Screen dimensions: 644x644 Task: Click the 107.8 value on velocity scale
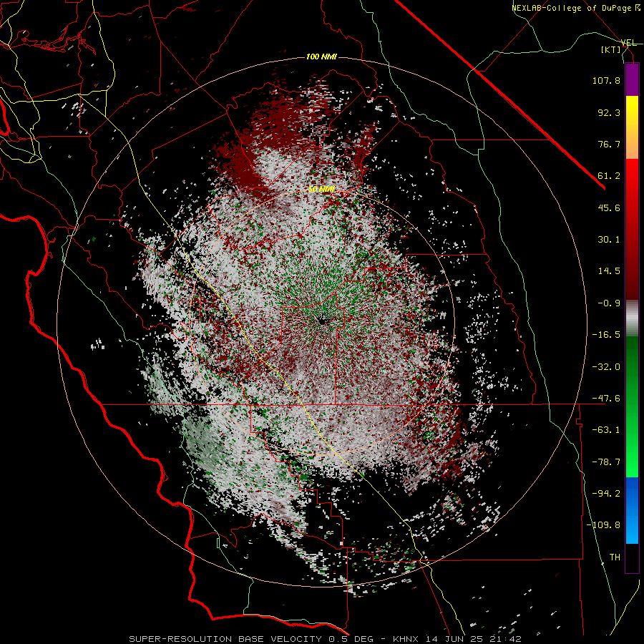(x=606, y=80)
